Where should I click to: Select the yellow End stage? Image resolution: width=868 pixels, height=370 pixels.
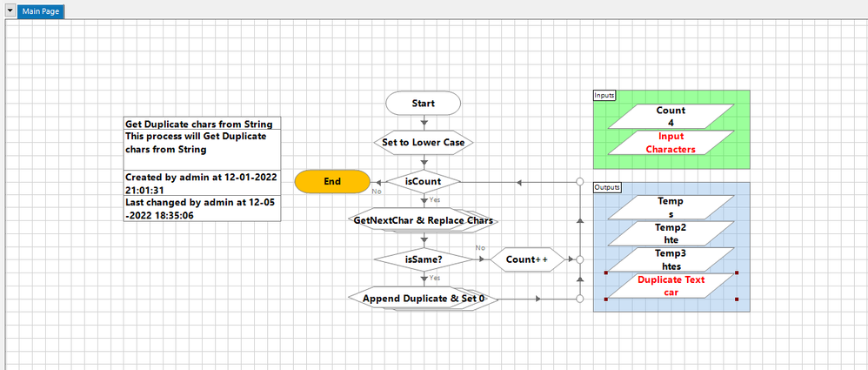coord(331,181)
